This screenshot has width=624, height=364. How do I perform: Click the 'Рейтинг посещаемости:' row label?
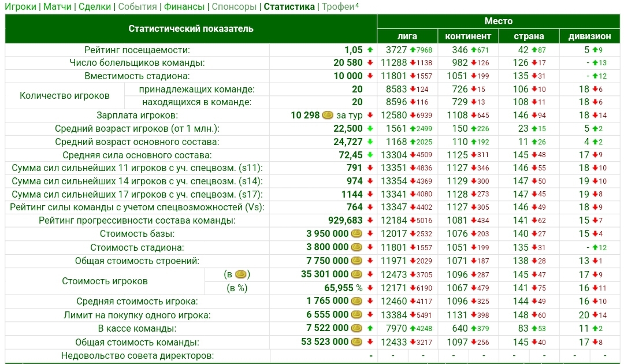coord(137,50)
